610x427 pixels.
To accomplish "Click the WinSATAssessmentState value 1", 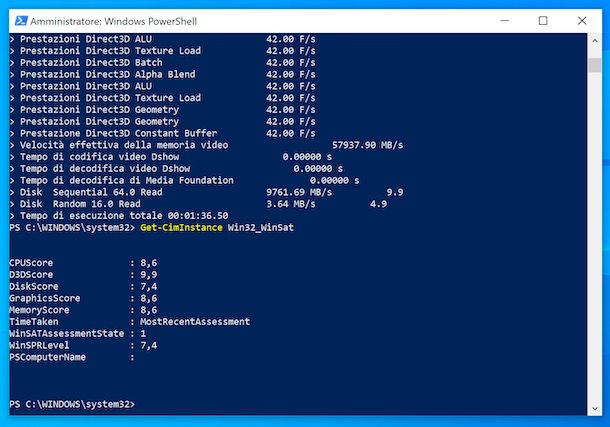I will tap(143, 333).
